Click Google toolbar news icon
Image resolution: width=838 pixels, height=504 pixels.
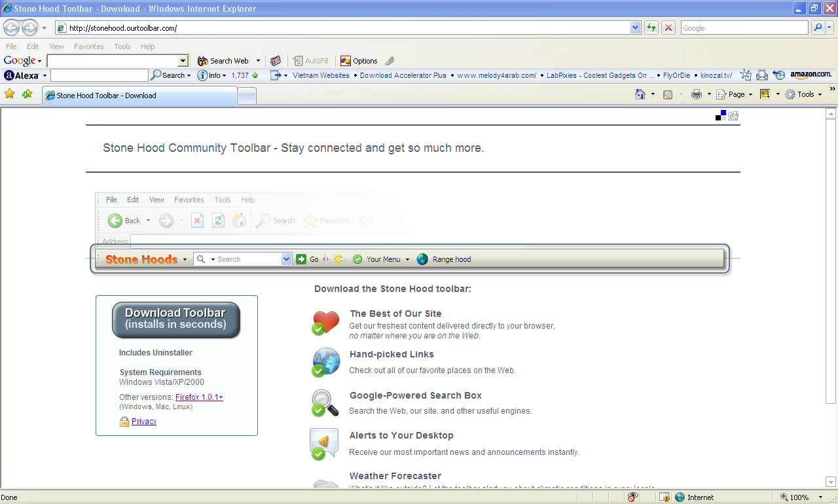276,61
